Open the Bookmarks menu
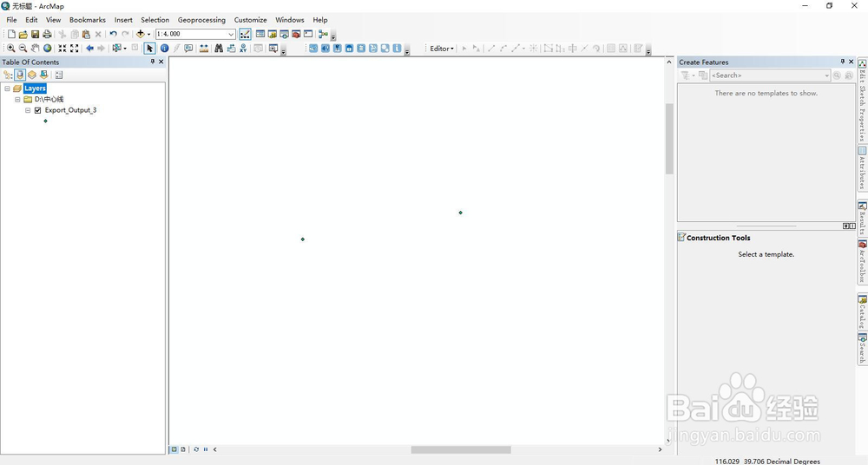The width and height of the screenshot is (868, 465). 88,20
